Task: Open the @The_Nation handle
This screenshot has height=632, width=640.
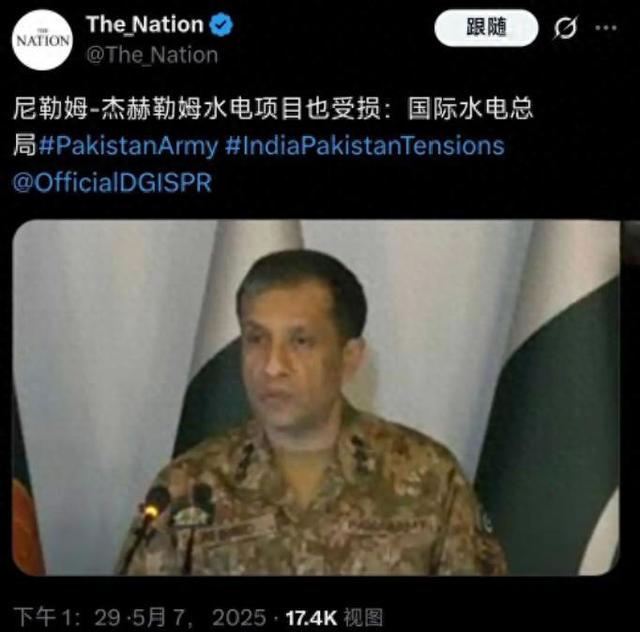Action: (x=152, y=55)
